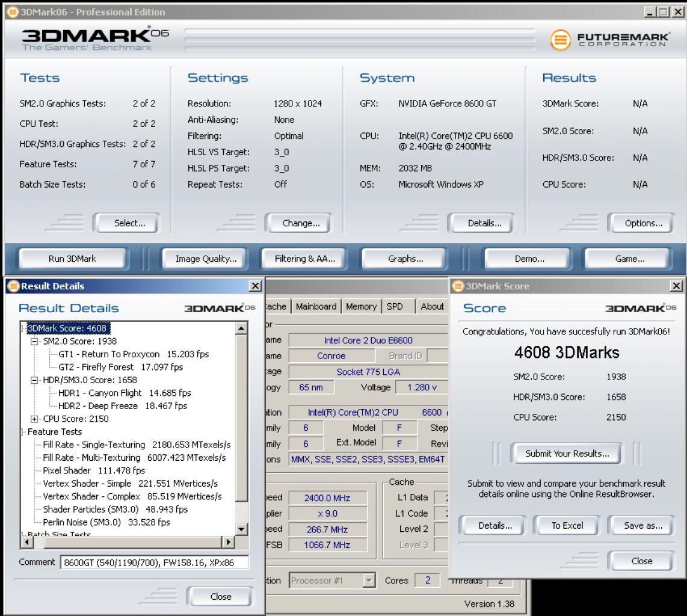Image resolution: width=687 pixels, height=616 pixels.
Task: Click Close in Result Details window
Action: [x=220, y=596]
